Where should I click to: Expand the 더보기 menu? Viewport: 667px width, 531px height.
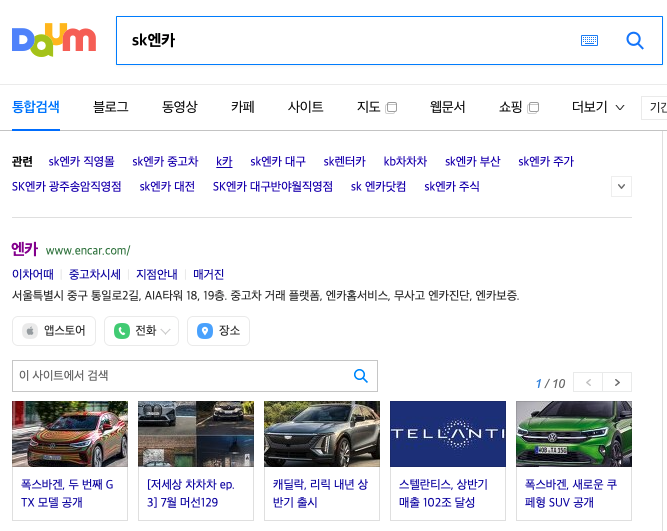[598, 107]
